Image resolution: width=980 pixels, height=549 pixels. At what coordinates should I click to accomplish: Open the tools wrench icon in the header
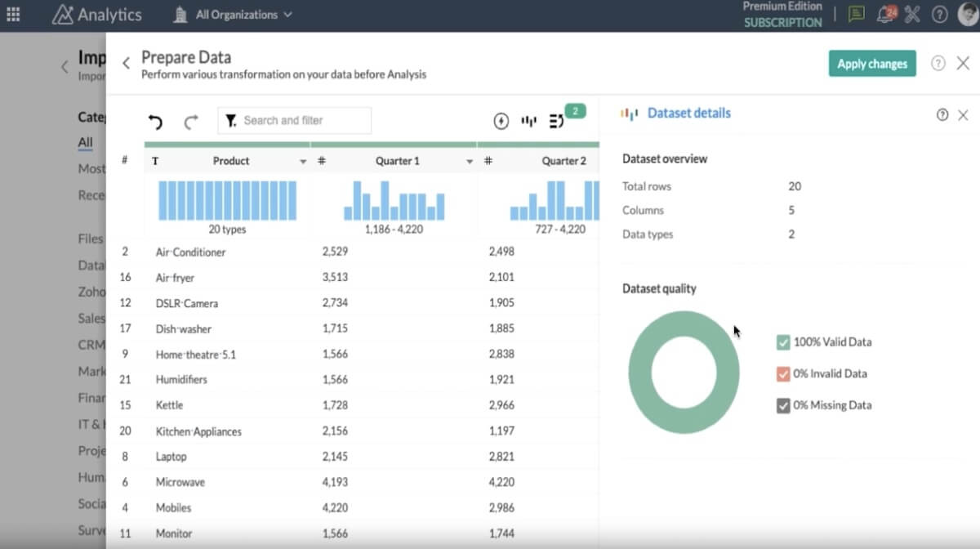(x=912, y=14)
